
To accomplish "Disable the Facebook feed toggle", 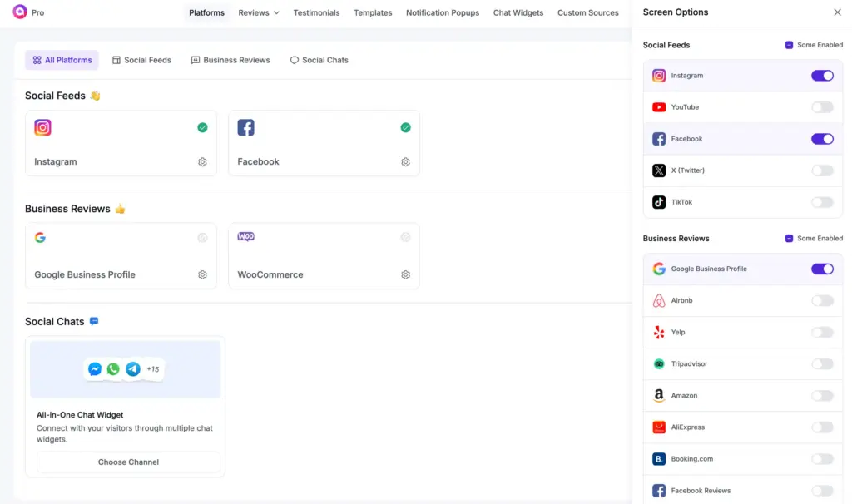I will (x=822, y=139).
